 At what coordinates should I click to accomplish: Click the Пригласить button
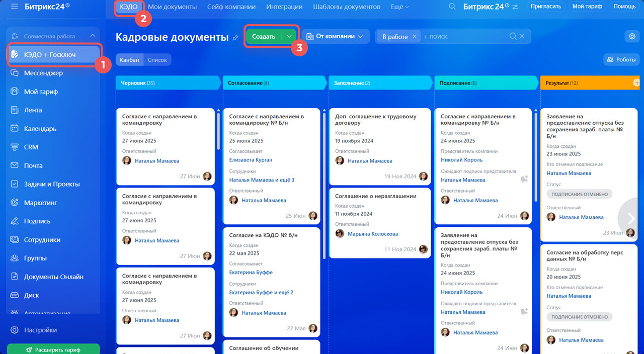coord(546,7)
